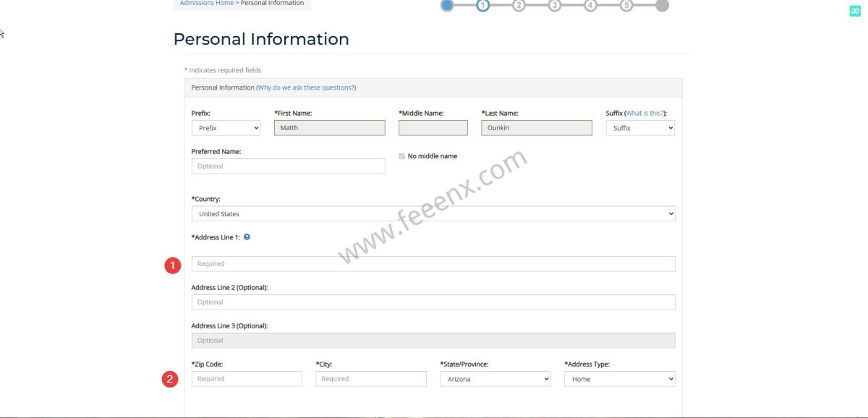Open the Address Type dropdown
The image size is (868, 418).
[x=619, y=379]
